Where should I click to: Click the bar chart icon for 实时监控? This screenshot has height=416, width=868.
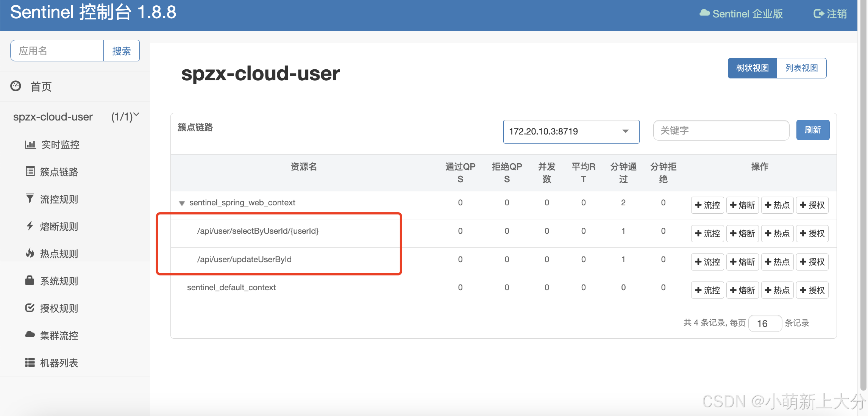pyautogui.click(x=30, y=144)
